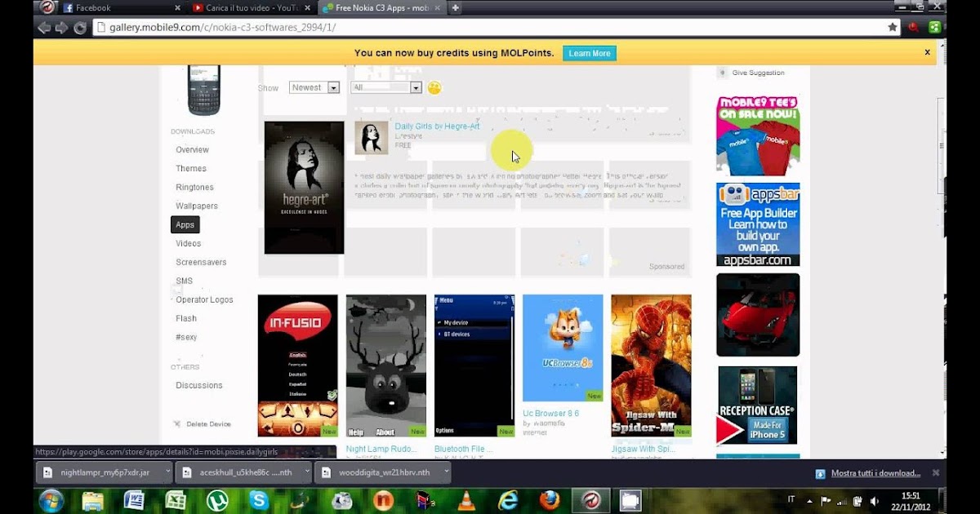
Task: Open the All filter dropdown
Action: (386, 87)
